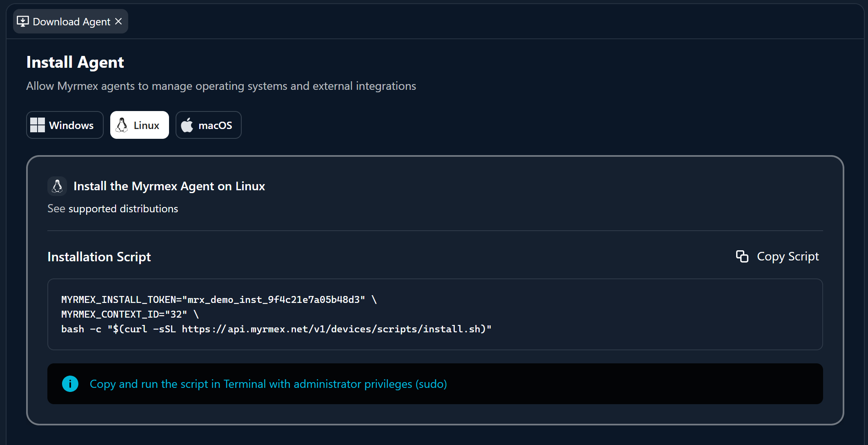The height and width of the screenshot is (445, 868).
Task: Click the penguin icon in the Linux button
Action: click(122, 125)
